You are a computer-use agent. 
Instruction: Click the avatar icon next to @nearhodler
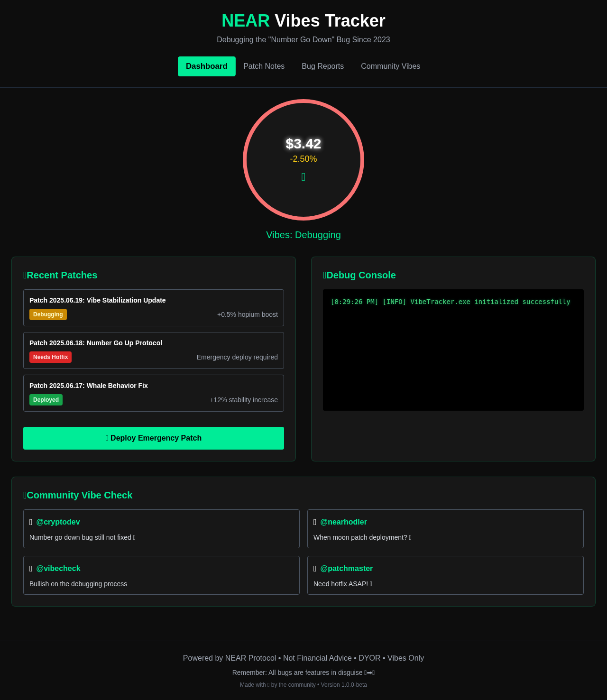tap(315, 522)
